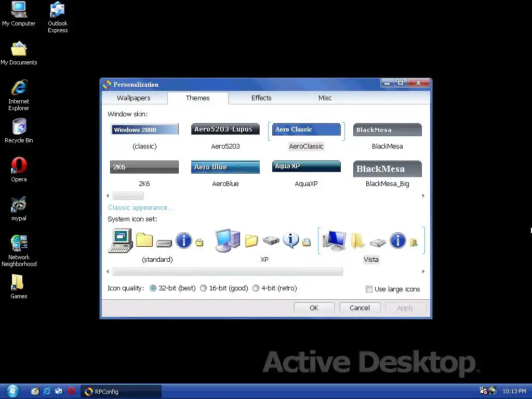The height and width of the screenshot is (399, 532).
Task: Launch Opera browser desktop icon
Action: click(x=19, y=170)
